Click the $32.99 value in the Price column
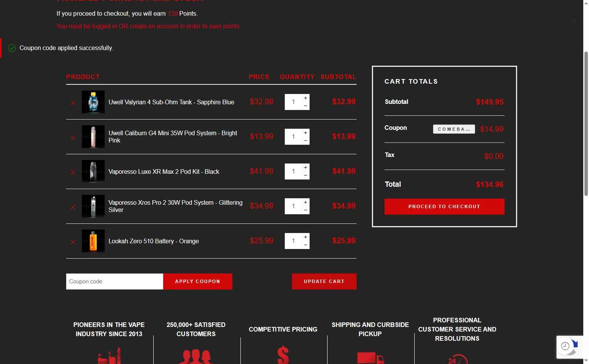589x364 pixels. [x=261, y=102]
